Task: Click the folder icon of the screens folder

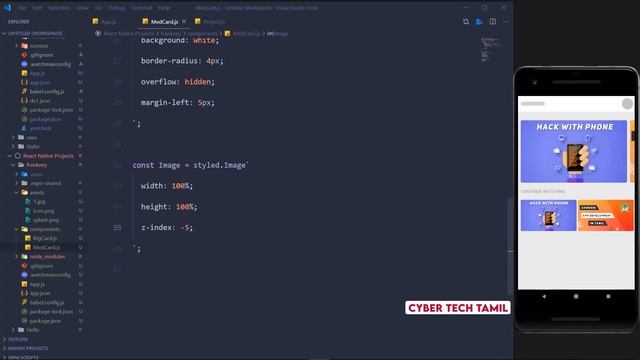Action: click(x=24, y=46)
